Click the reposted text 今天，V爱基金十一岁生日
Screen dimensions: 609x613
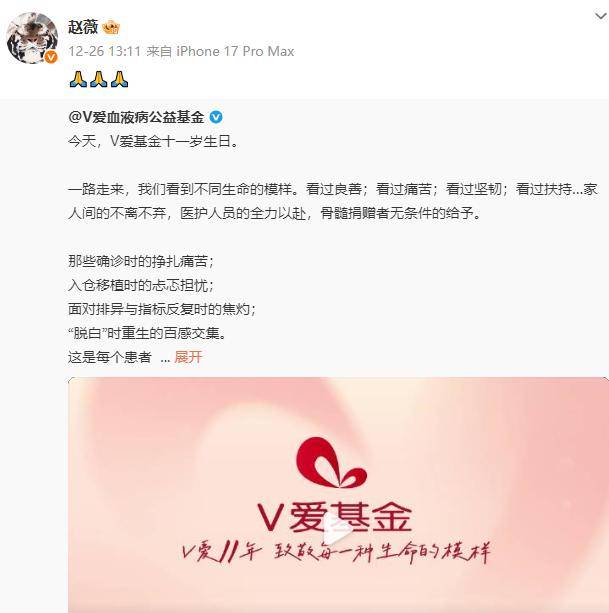pos(153,141)
